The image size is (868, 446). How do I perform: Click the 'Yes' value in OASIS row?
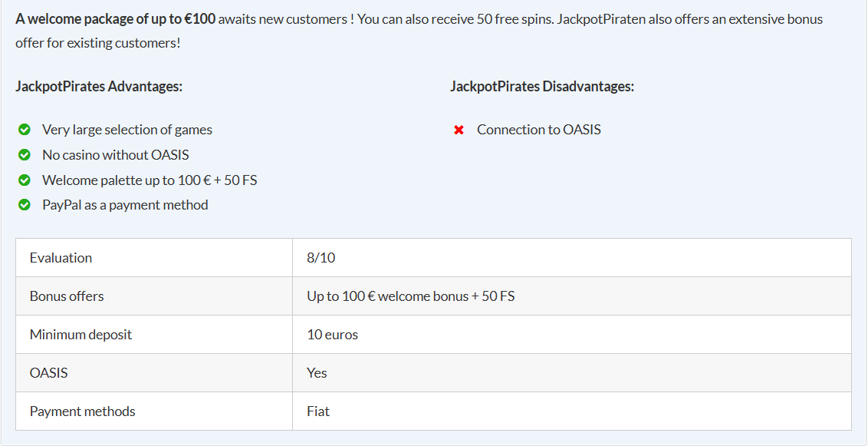click(x=317, y=373)
